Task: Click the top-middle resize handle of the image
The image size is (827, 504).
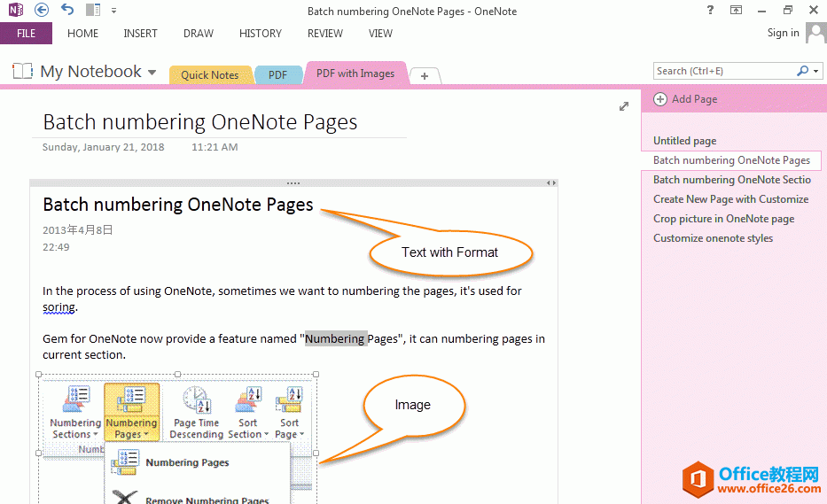Action: click(178, 375)
